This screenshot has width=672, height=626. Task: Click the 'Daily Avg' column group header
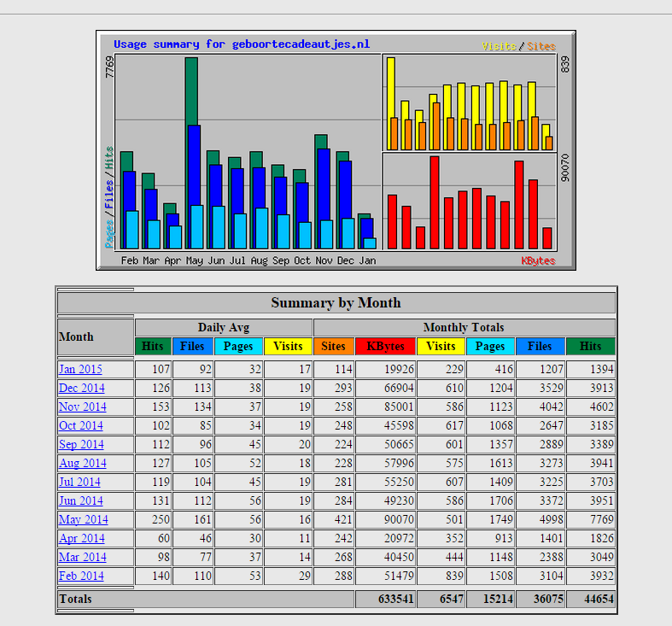tap(224, 328)
